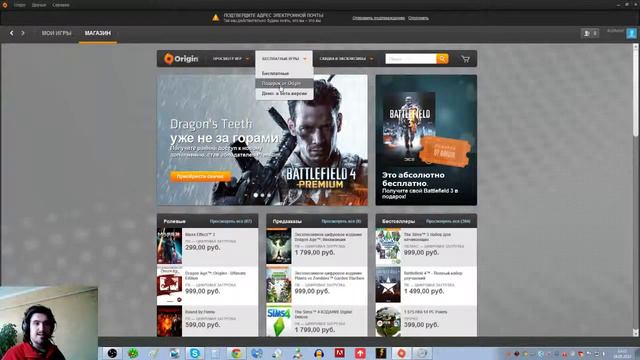
Task: Click the Mass Effect 2 title text
Action: 200,235
